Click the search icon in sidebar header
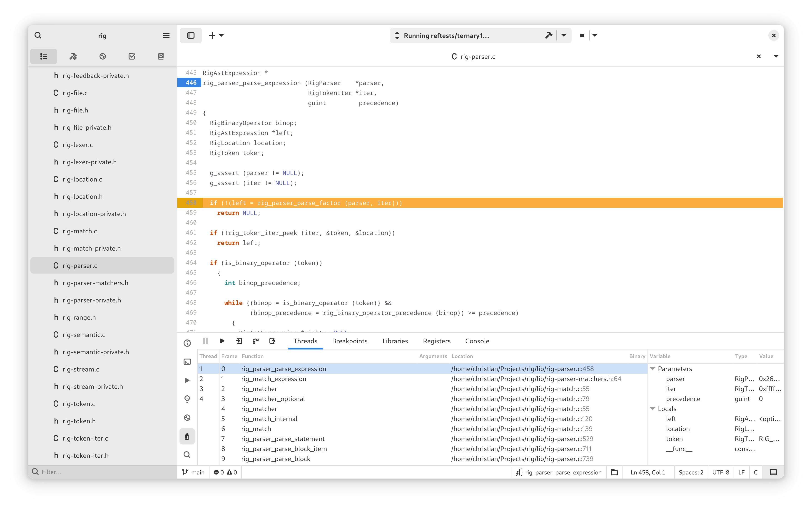The height and width of the screenshot is (509, 812). [38, 35]
